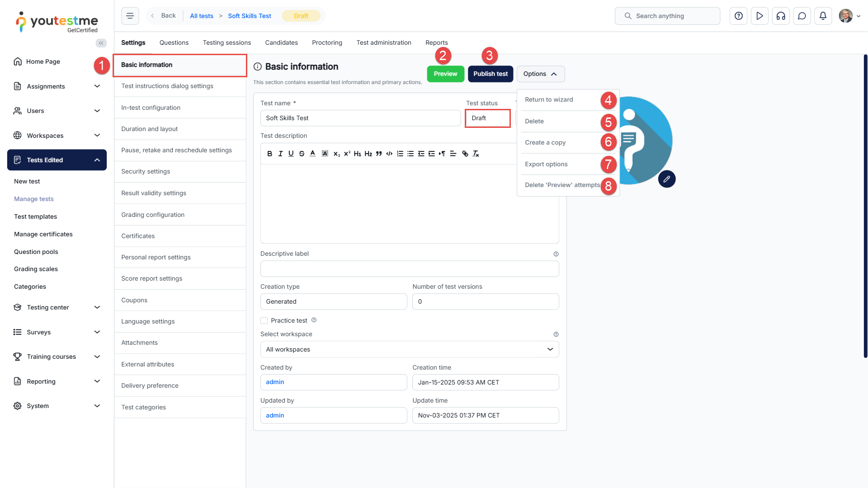Collapse the Options dropdown button

coord(540,74)
